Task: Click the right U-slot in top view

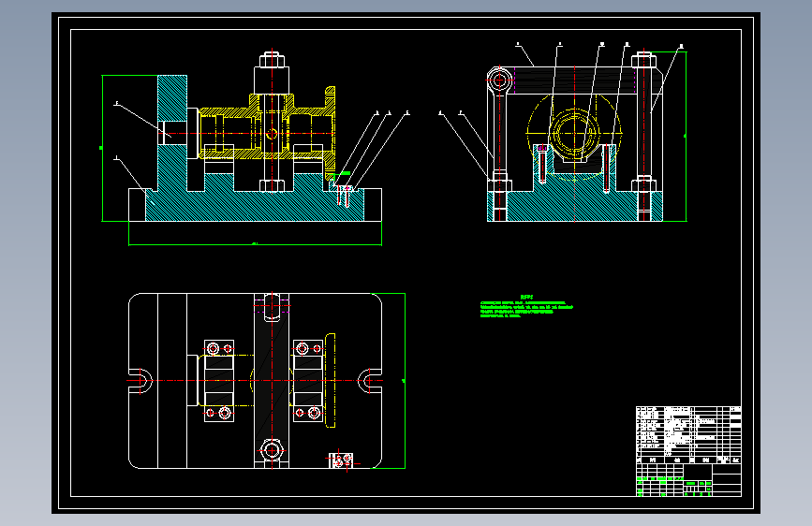Action: coord(370,381)
